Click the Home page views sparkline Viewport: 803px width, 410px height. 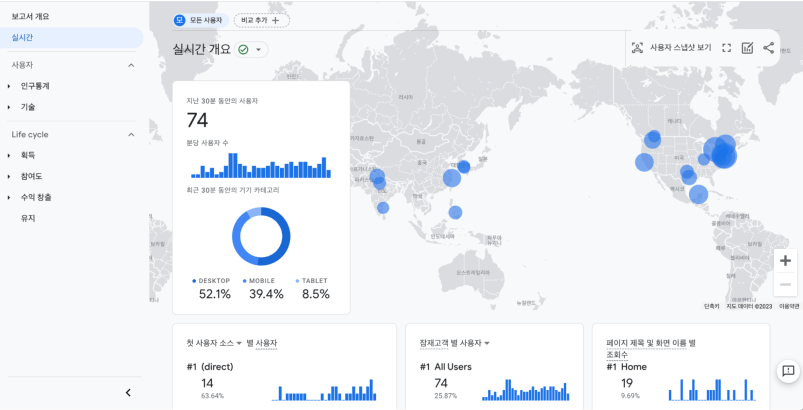(712, 390)
